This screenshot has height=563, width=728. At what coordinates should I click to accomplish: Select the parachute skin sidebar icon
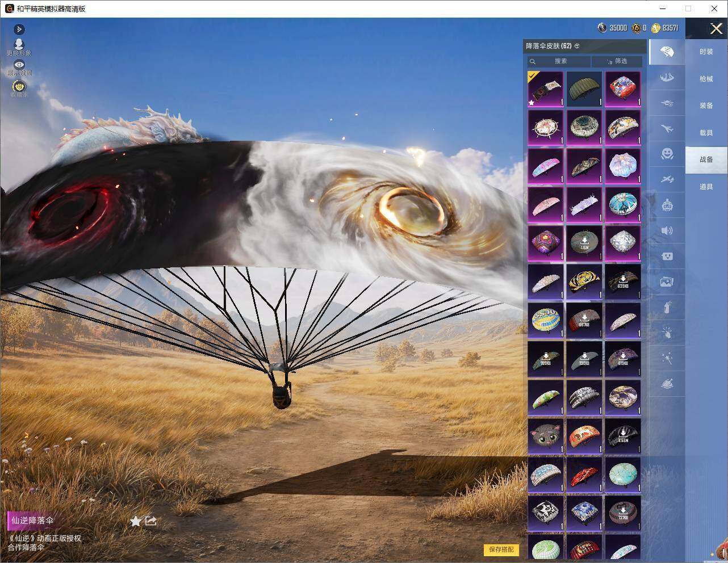pyautogui.click(x=667, y=52)
